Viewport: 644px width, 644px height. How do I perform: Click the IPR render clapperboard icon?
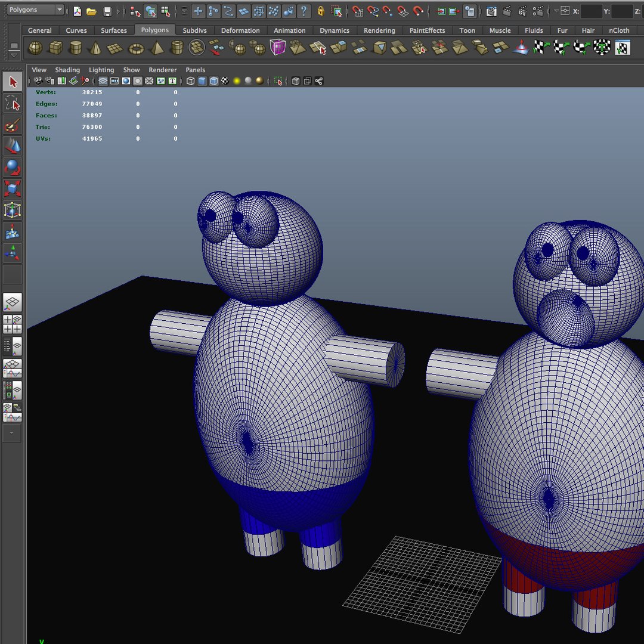point(522,11)
